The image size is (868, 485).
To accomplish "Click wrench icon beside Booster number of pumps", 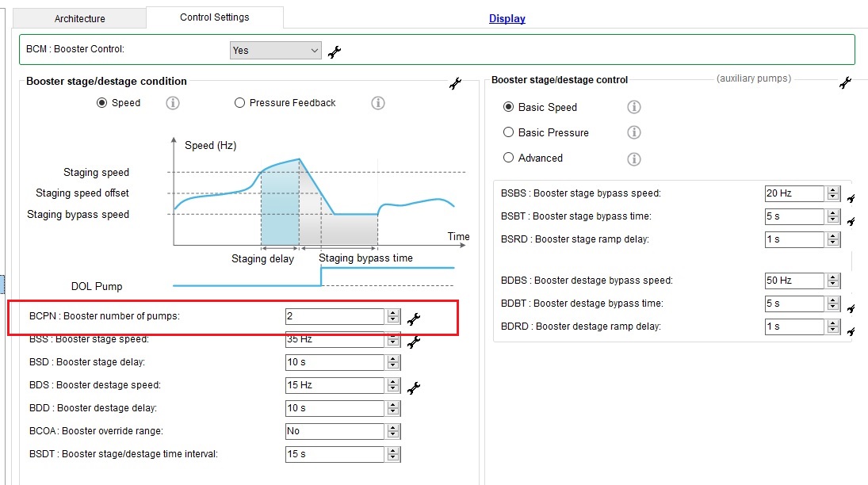I will pos(414,319).
